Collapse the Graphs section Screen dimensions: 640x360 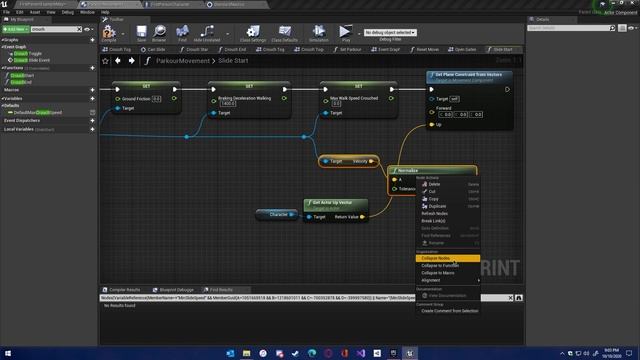tap(2, 40)
